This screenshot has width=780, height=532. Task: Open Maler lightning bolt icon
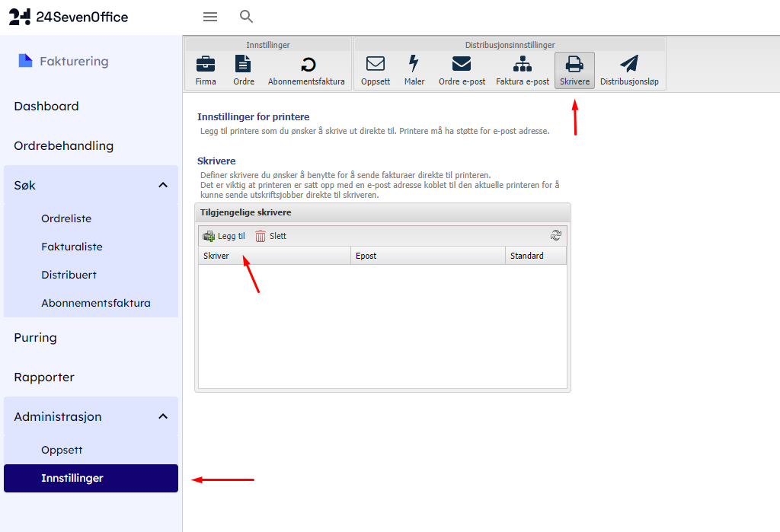pos(414,65)
